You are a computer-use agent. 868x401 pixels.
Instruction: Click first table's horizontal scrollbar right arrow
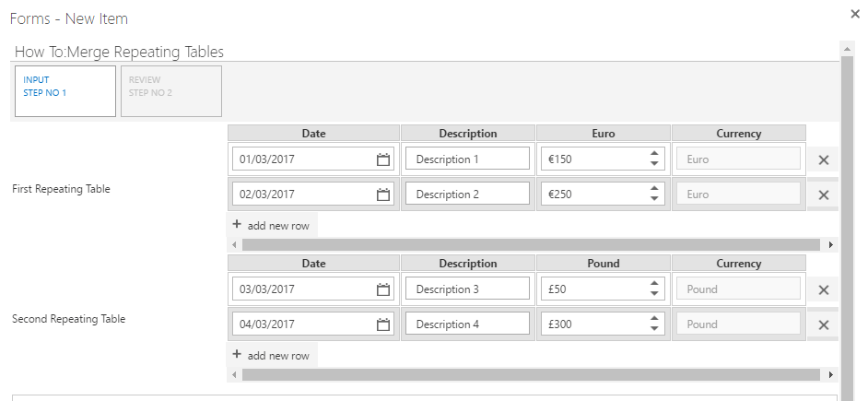[830, 244]
